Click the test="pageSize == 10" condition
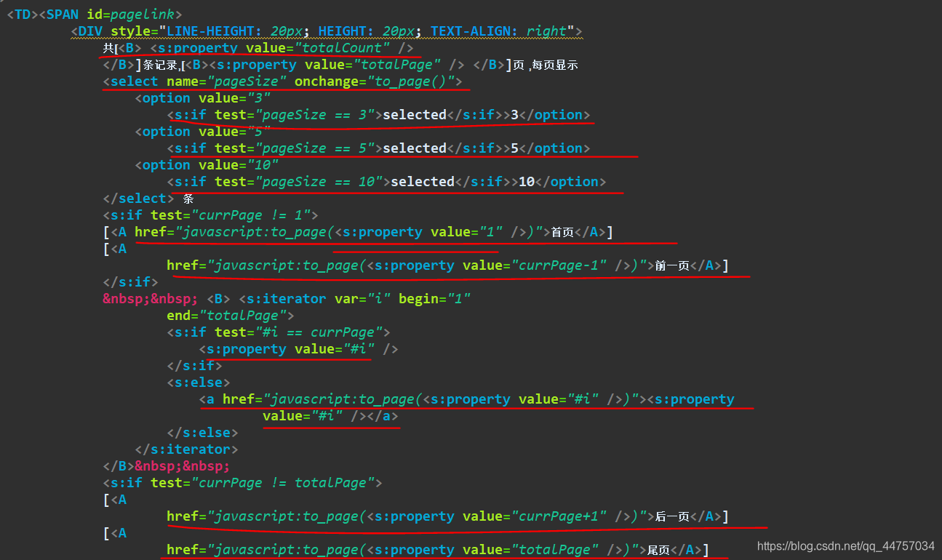Screen dimensions: 942x560 299,182
